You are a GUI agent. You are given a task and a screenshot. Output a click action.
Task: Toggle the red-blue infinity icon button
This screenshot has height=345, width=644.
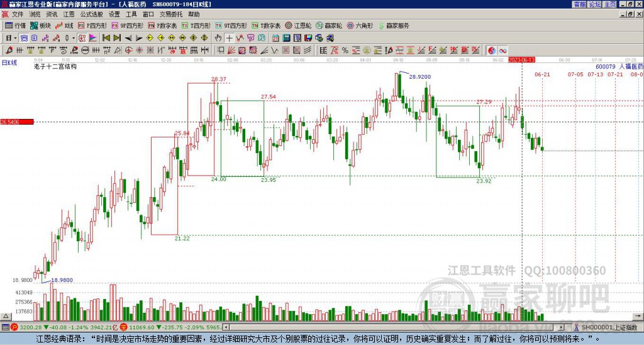click(x=502, y=50)
